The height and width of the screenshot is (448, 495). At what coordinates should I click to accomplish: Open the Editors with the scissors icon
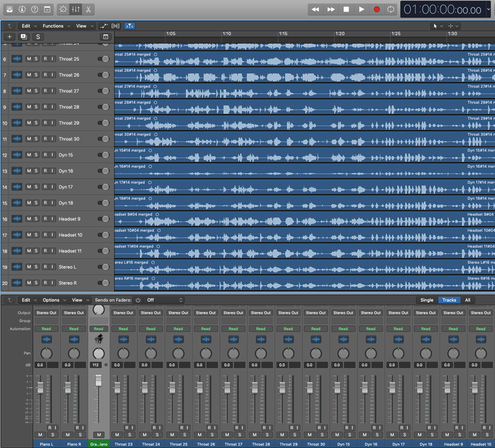88,9
